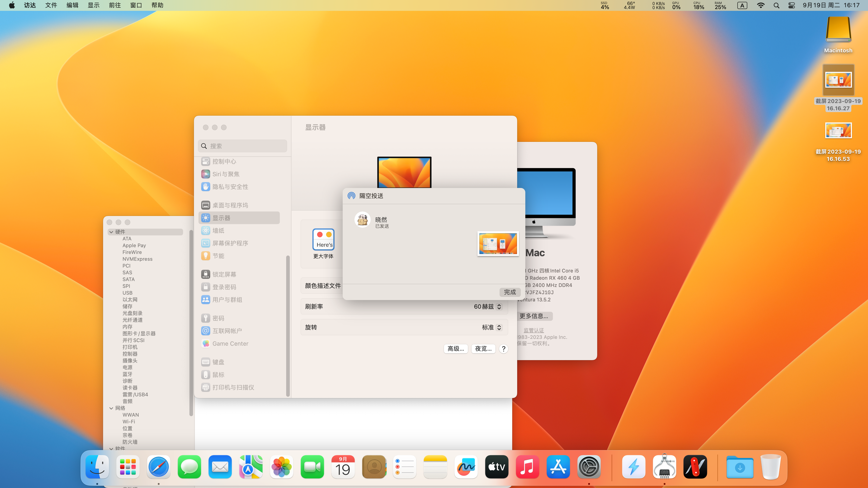Select Siri与聚焦 in the sidebar

225,174
